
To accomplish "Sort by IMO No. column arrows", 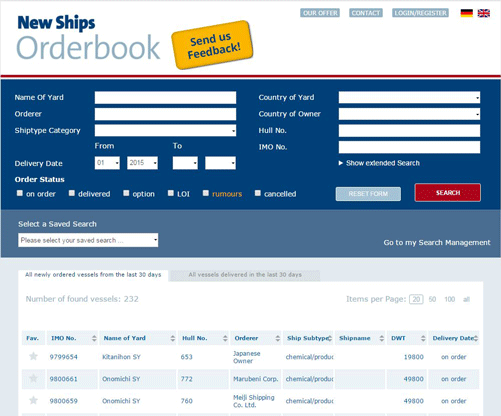I will (94, 338).
